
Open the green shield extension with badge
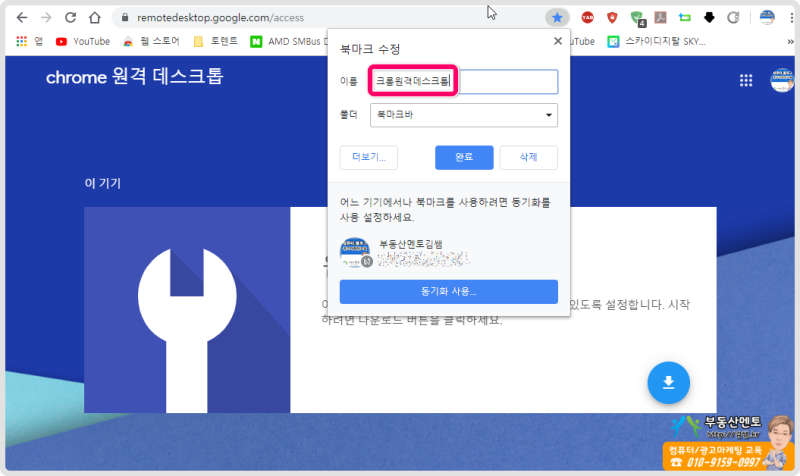[x=637, y=18]
